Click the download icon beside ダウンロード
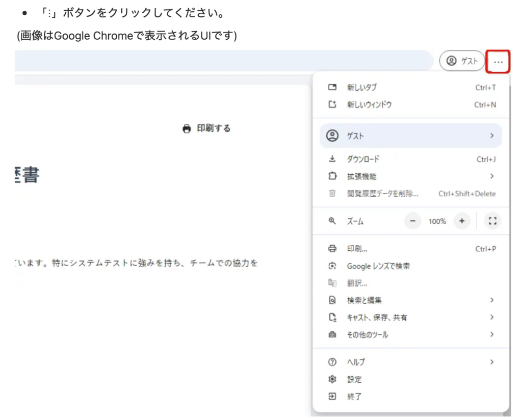The height and width of the screenshot is (420, 522). point(332,159)
